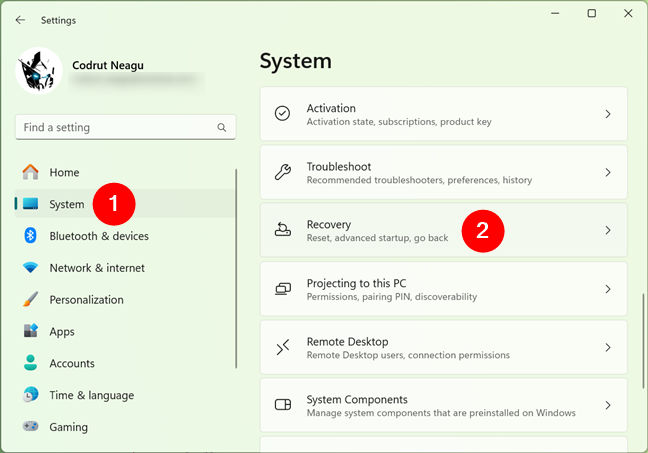Image resolution: width=648 pixels, height=453 pixels.
Task: Click the System Components icon
Action: (x=283, y=404)
